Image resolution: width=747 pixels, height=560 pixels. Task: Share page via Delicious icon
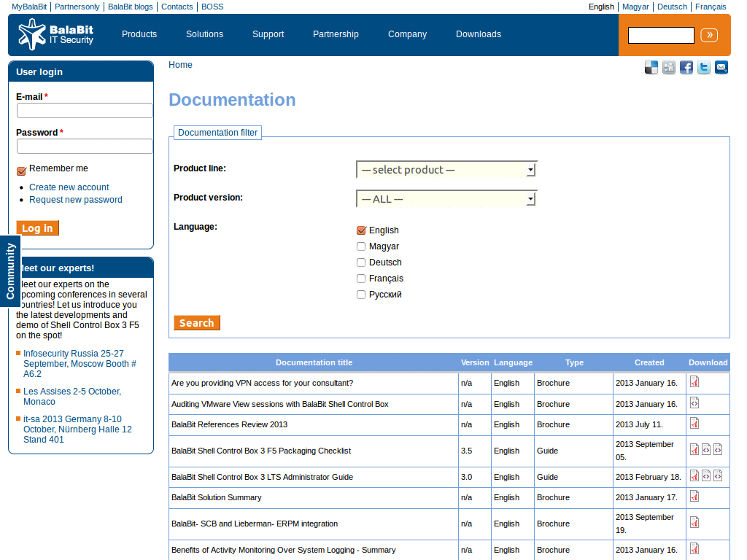[651, 68]
